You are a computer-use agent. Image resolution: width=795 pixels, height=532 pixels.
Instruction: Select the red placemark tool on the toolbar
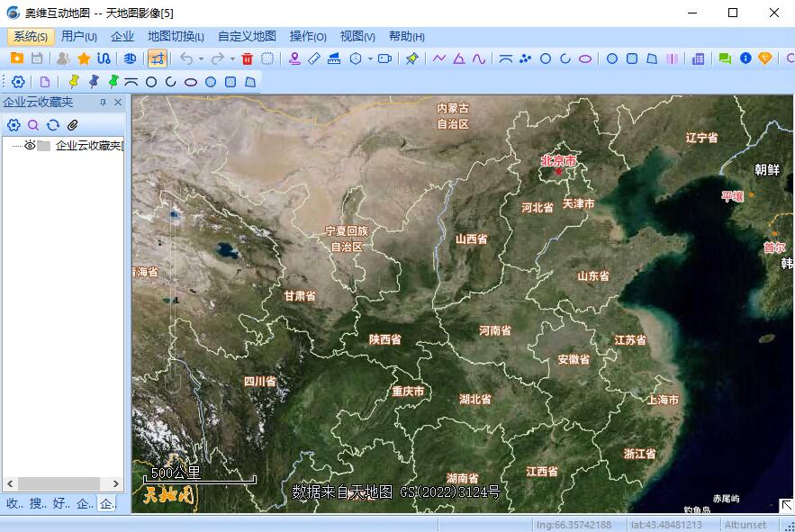[294, 58]
